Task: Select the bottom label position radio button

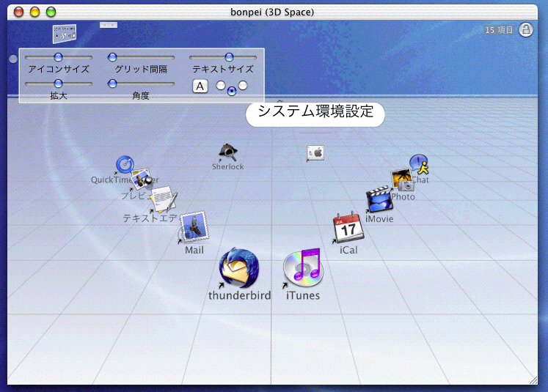Action: [232, 91]
